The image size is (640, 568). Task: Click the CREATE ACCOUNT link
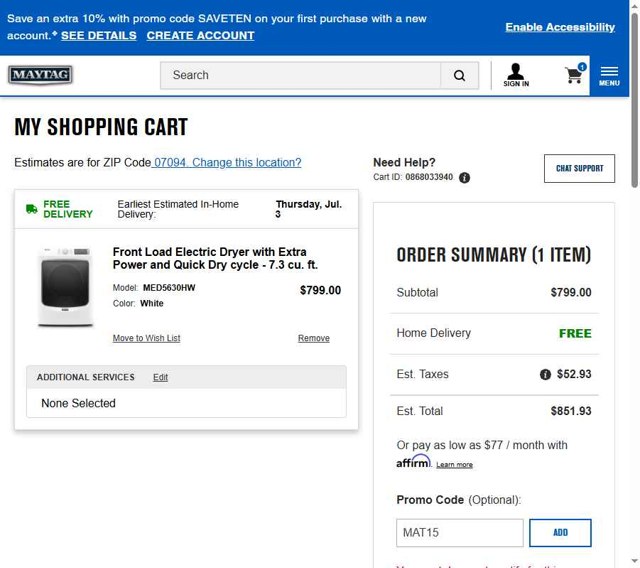click(x=200, y=36)
